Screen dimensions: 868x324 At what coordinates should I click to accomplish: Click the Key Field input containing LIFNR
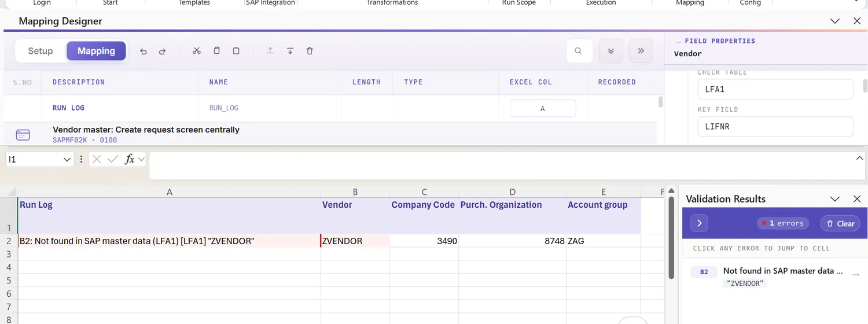point(775,127)
